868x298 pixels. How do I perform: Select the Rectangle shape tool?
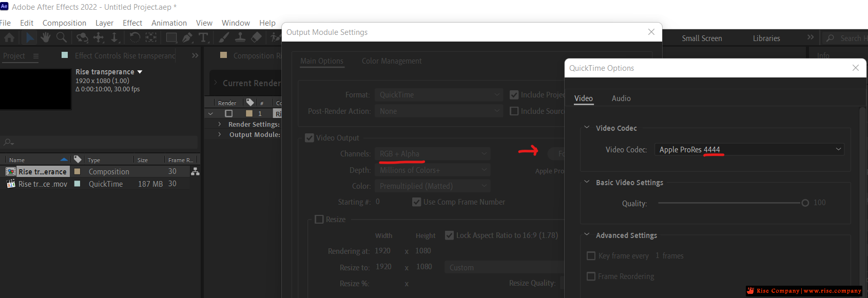click(x=171, y=37)
